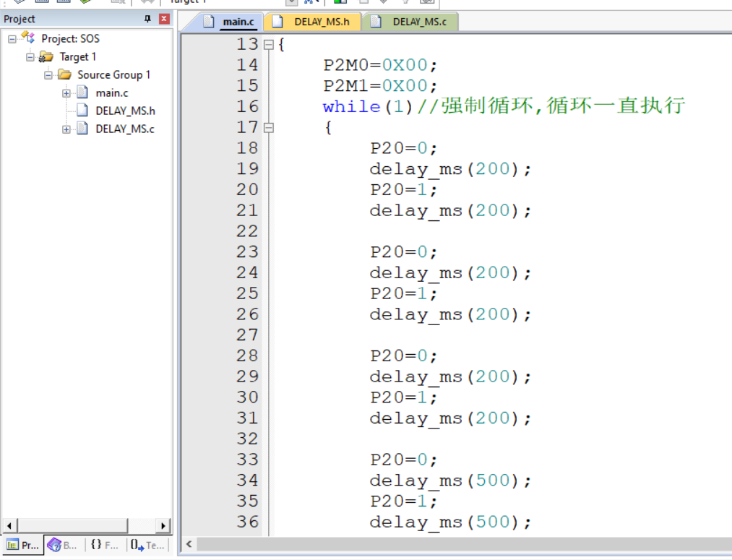Click P20=0; on line 33

pyautogui.click(x=404, y=460)
